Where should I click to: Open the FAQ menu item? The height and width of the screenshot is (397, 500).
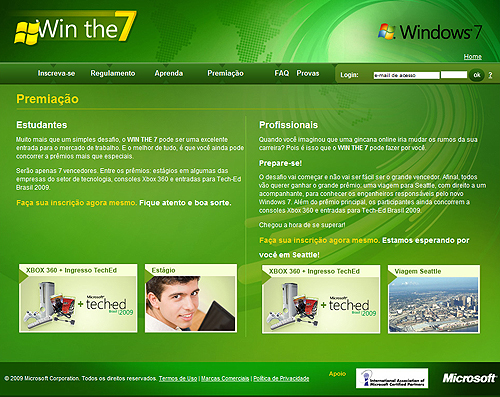282,73
